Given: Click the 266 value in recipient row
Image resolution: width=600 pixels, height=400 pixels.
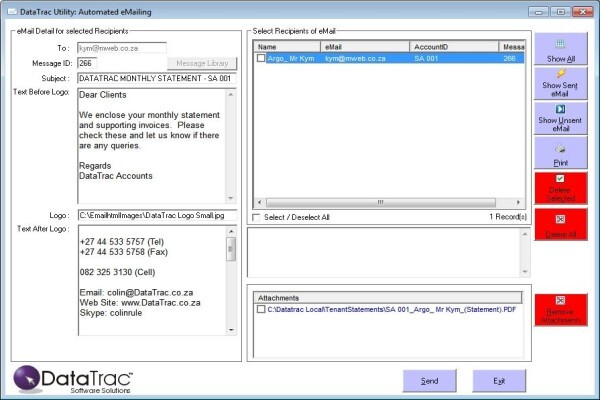Looking at the screenshot, I should click(509, 59).
